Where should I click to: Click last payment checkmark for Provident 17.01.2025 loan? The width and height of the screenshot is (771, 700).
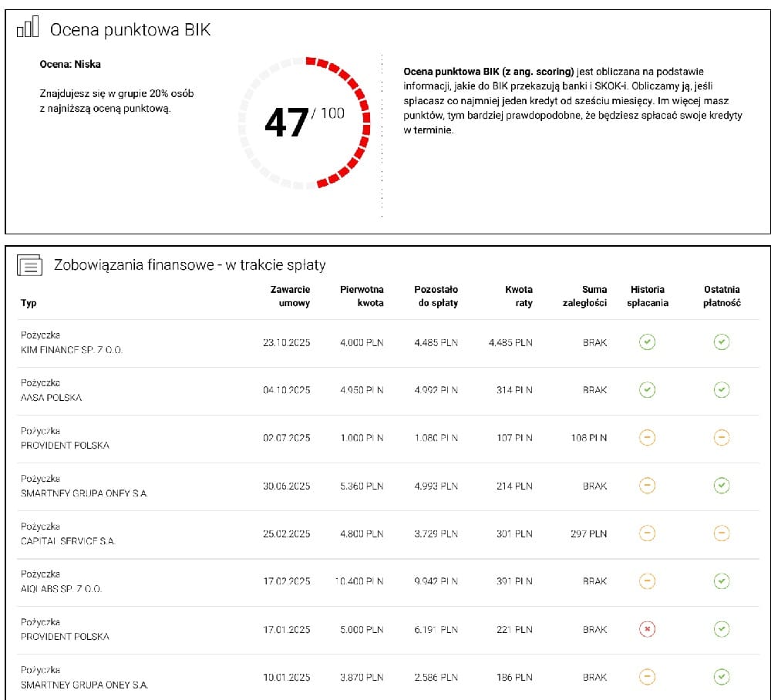tap(721, 630)
